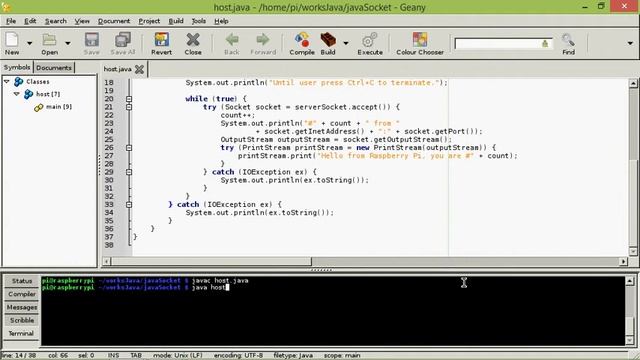Screen dimensions: 640x360
Task: Click the Forward navigation arrow icon
Action: click(x=263, y=40)
